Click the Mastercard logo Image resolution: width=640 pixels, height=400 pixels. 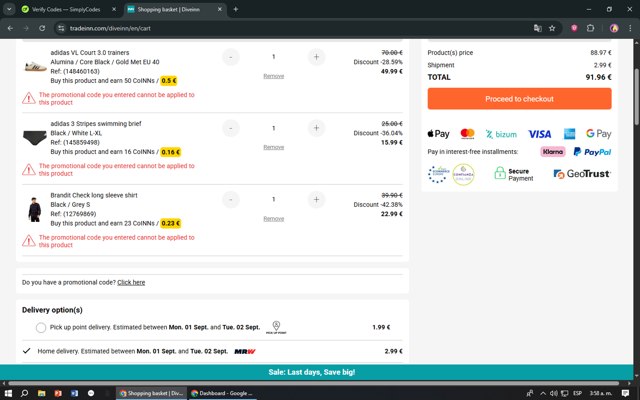(467, 133)
